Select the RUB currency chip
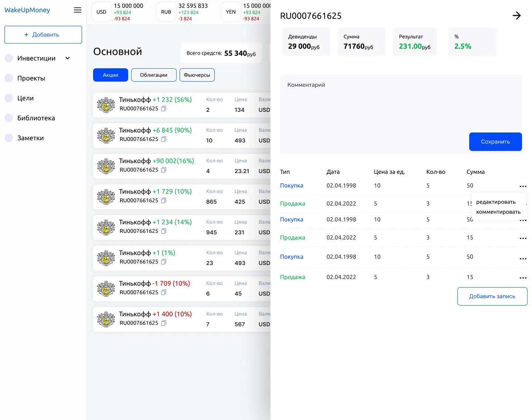Screen dimensions: 532x420 (166, 12)
